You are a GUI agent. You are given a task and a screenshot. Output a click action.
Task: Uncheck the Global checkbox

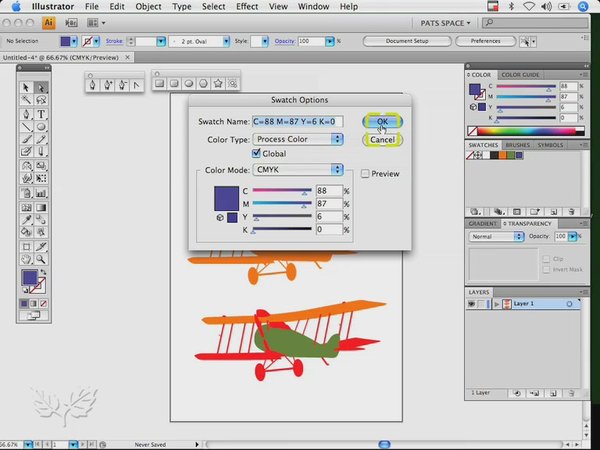[256, 153]
